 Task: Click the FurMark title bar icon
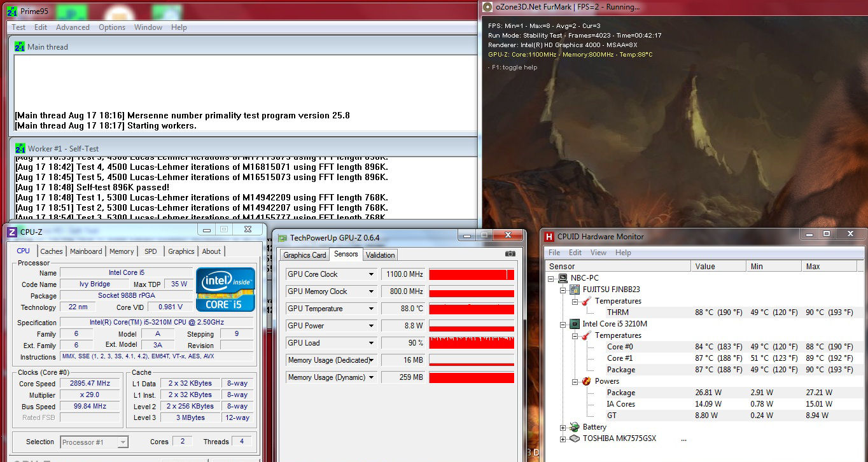tap(487, 7)
